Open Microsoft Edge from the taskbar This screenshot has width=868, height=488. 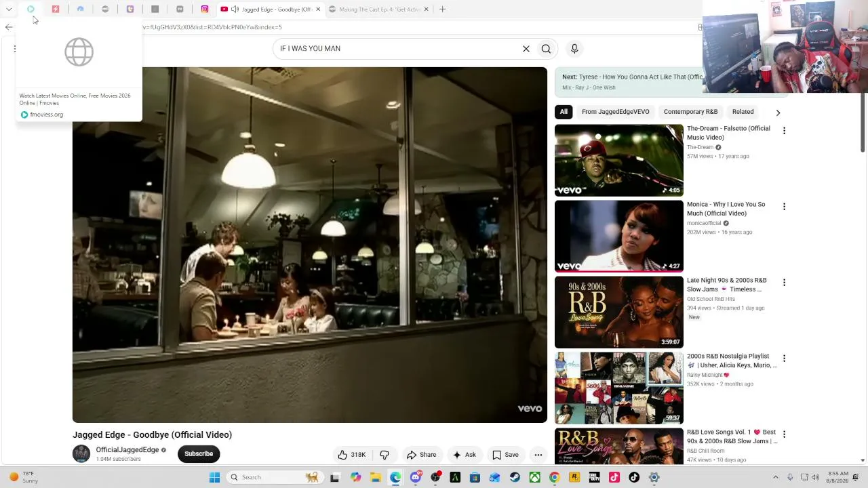coord(395,477)
